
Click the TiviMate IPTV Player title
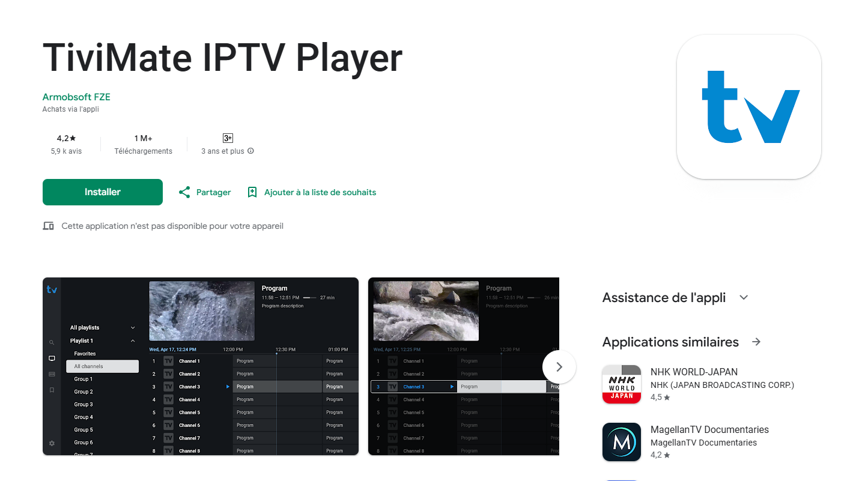222,58
